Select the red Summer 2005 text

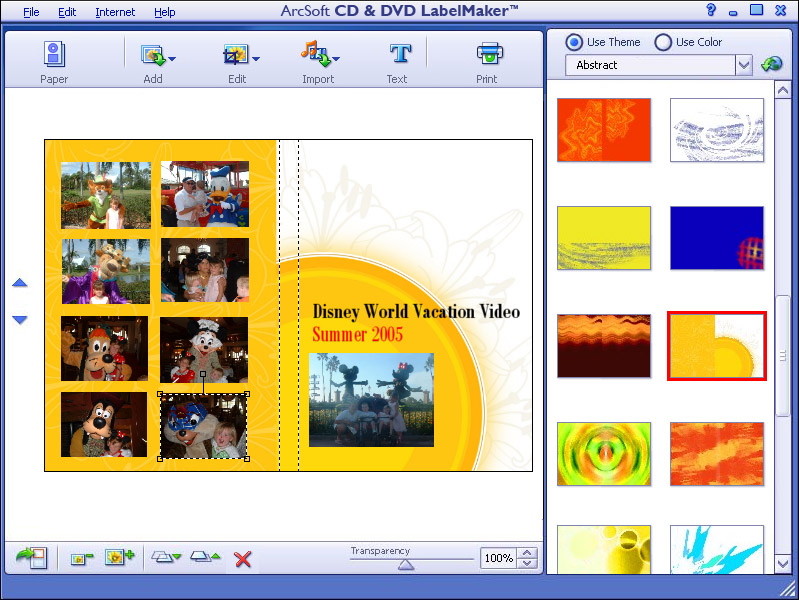point(357,334)
